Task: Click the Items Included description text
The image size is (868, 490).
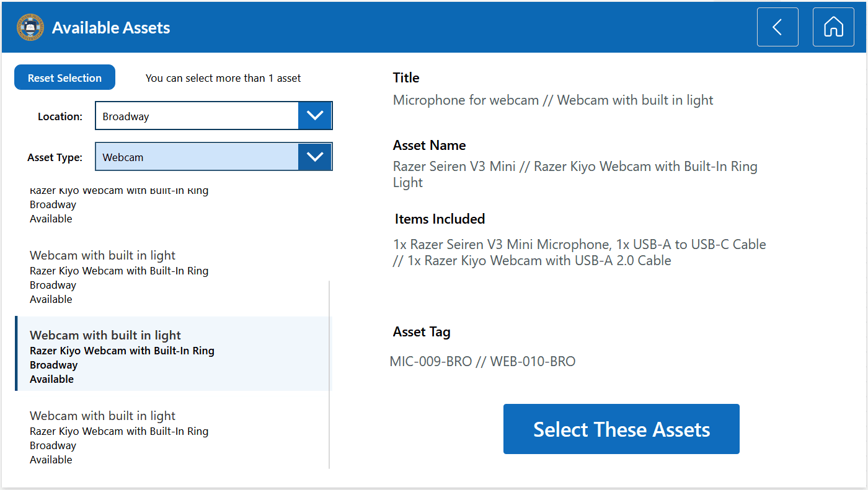Action: click(x=579, y=252)
